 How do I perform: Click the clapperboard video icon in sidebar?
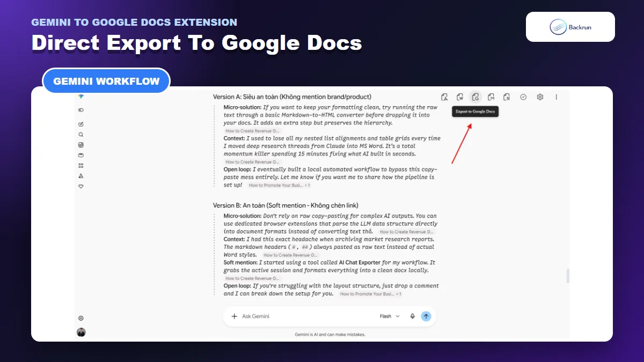(81, 155)
